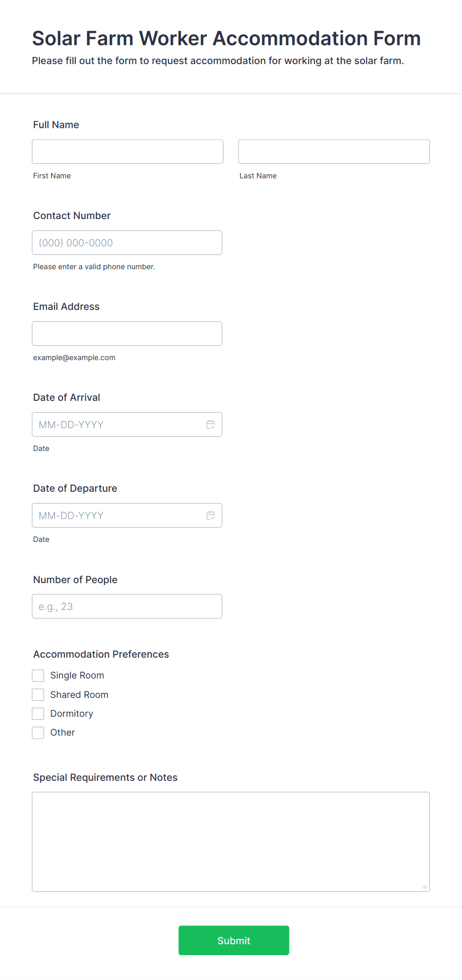
Task: Click the Single Room label text
Action: [77, 676]
